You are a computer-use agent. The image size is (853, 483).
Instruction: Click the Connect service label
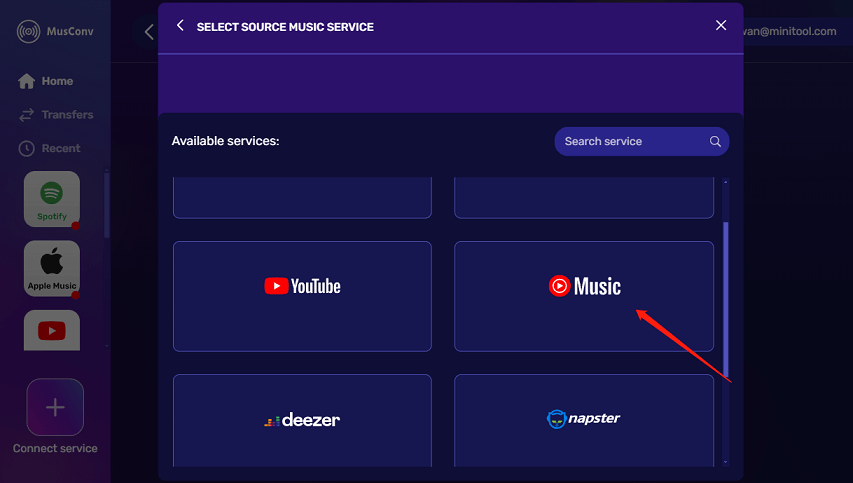(55, 449)
